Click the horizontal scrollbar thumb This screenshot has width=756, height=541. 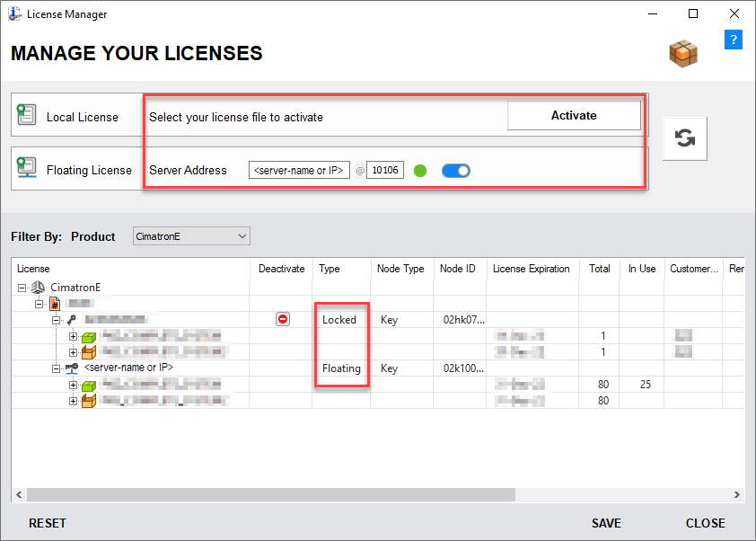(x=271, y=494)
